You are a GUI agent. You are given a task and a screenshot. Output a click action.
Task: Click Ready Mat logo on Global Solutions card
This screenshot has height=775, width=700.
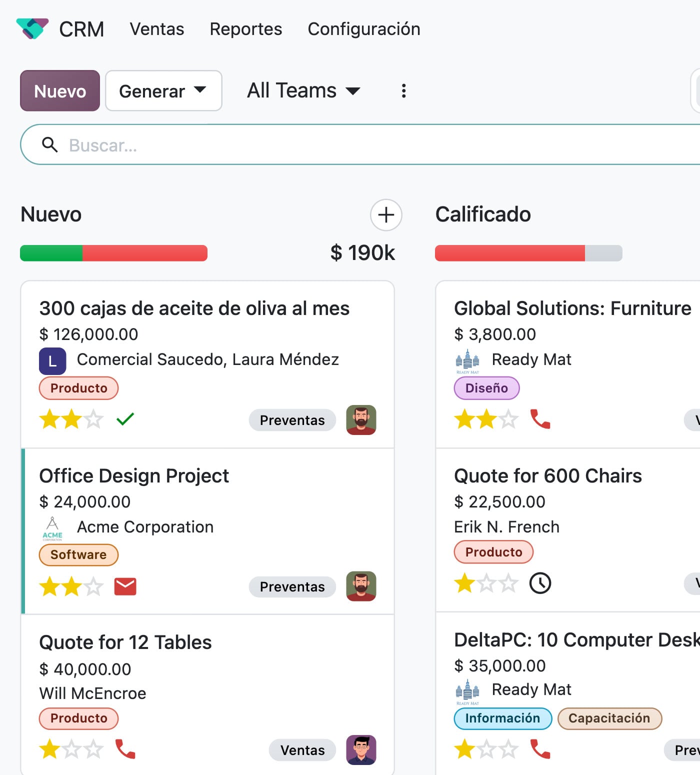[467, 361]
